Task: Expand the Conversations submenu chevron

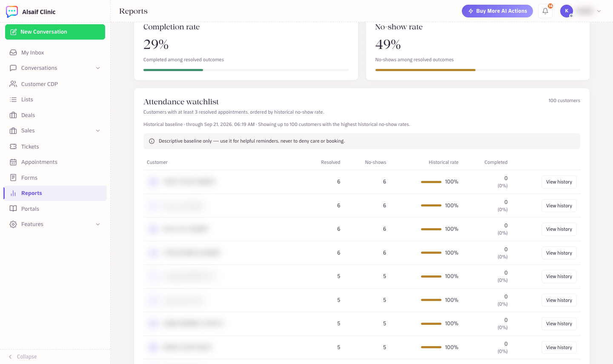Action: (98, 68)
